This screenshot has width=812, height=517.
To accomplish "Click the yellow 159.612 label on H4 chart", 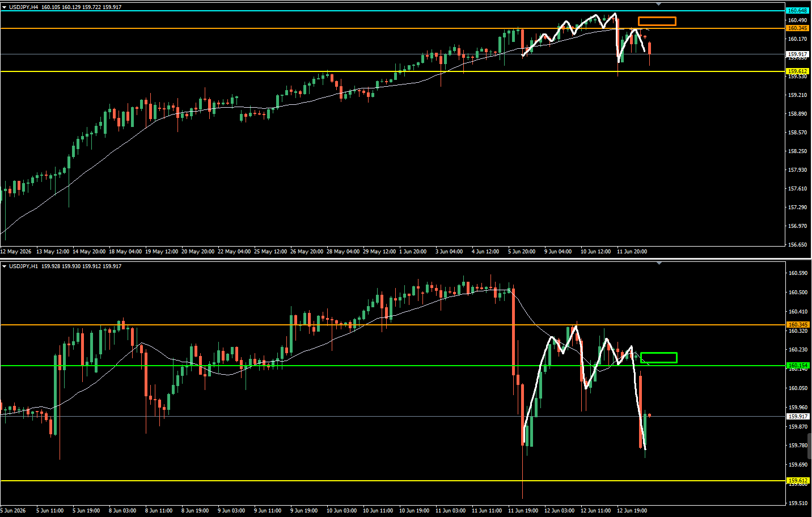I will [798, 71].
